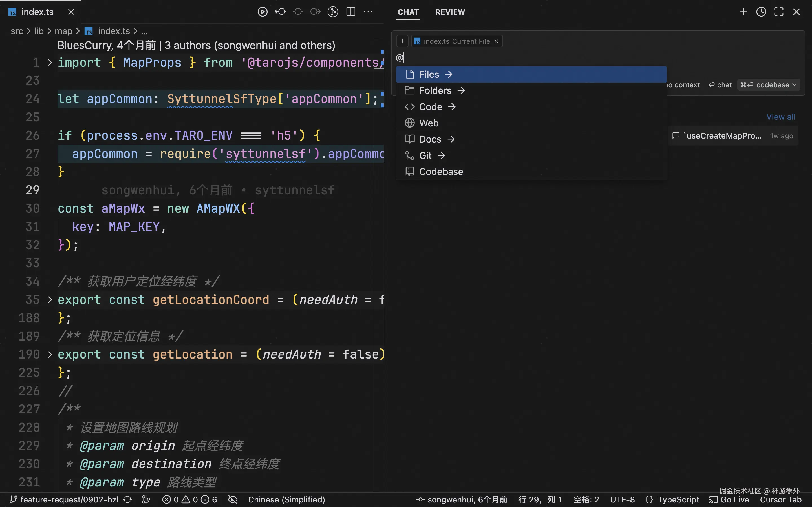Open the errors and warnings status indicator
Screen dimensions: 812x507
[x=189, y=500]
